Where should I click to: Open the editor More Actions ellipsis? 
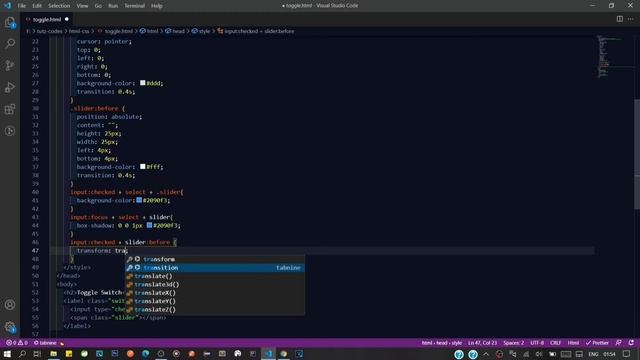(631, 19)
